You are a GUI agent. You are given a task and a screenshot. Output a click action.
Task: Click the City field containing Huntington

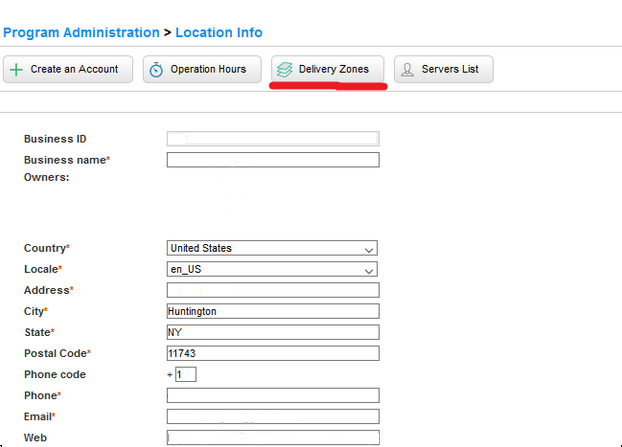pos(272,311)
